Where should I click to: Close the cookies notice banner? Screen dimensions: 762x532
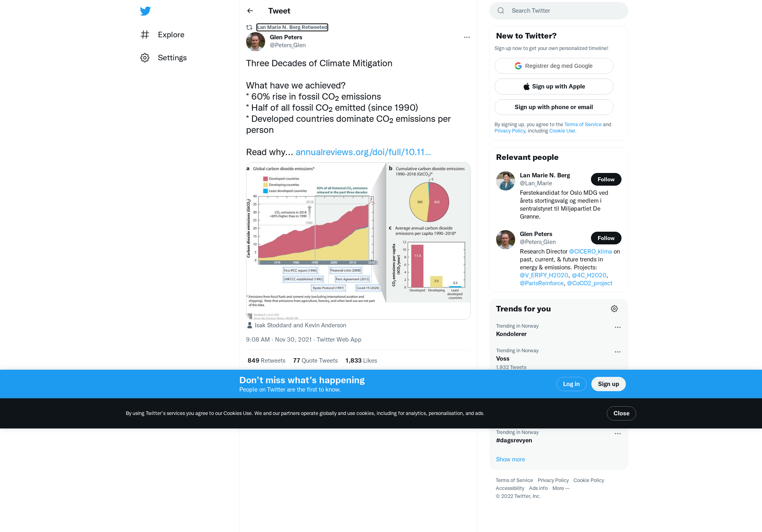(x=622, y=413)
